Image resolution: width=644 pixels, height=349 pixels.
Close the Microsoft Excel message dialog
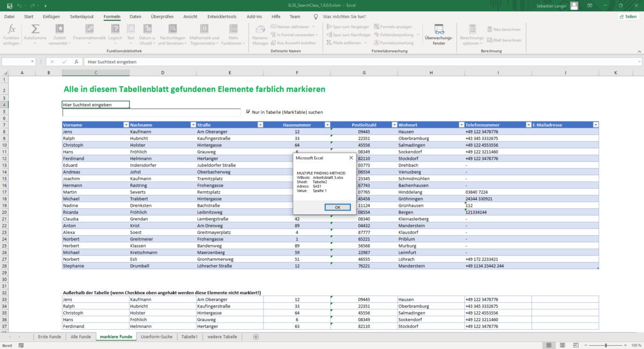[x=351, y=158]
